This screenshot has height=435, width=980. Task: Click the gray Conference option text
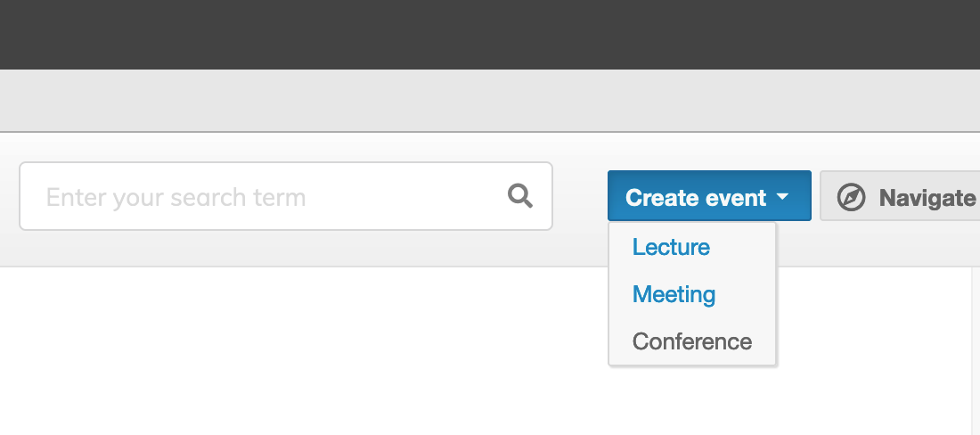692,341
